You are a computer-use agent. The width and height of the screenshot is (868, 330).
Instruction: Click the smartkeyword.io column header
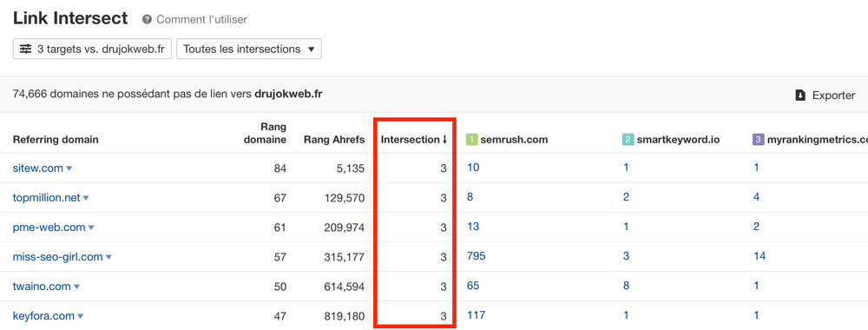[x=678, y=140]
